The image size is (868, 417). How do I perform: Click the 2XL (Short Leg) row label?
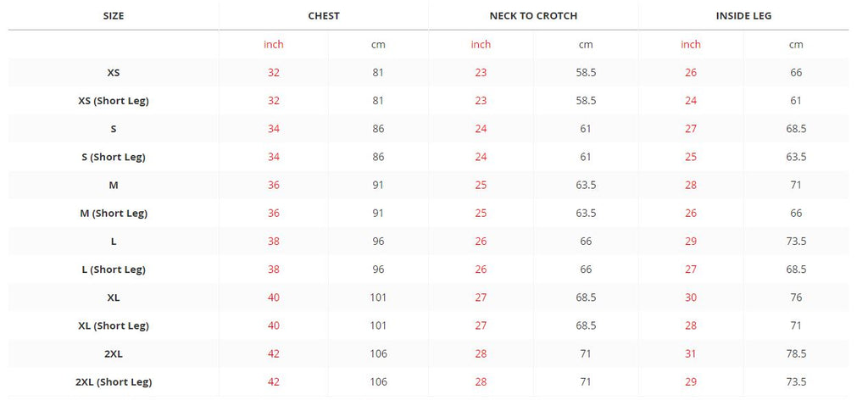(x=114, y=382)
